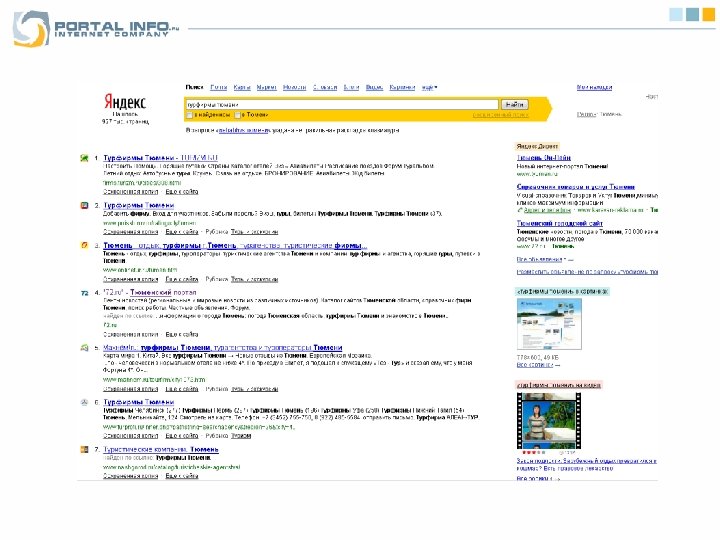The image size is (720, 540).
Task: Open result 5 title link about туроператоры Тюмени
Action: (x=223, y=348)
